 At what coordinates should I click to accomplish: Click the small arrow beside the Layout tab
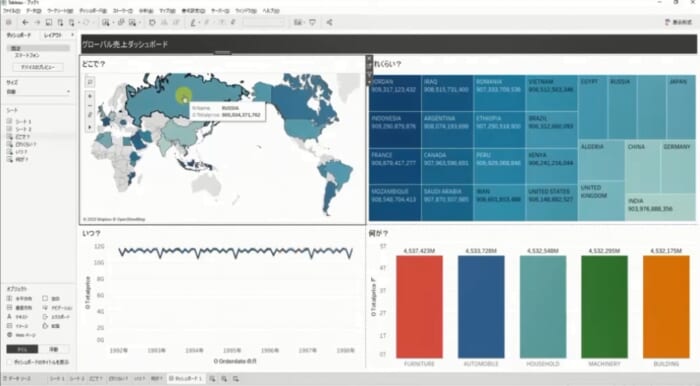72,35
